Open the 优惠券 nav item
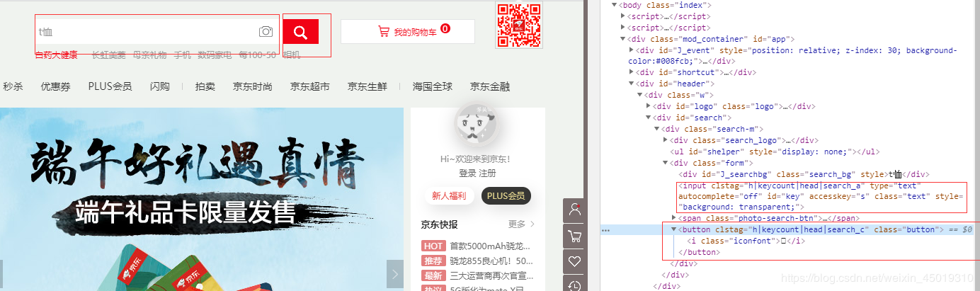The width and height of the screenshot is (980, 291). (55, 86)
